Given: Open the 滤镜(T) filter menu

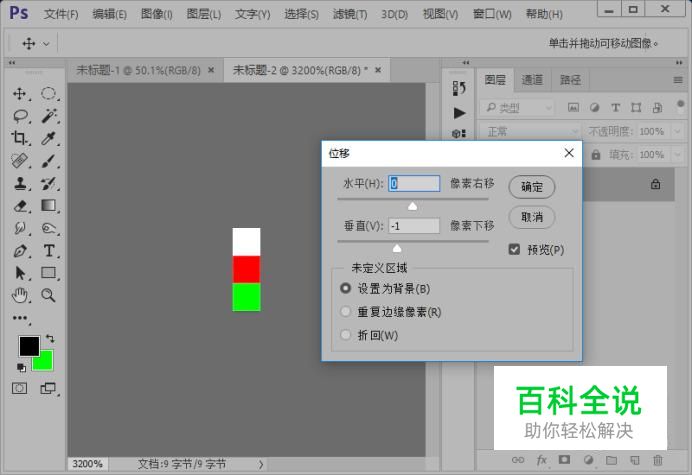Looking at the screenshot, I should tap(350, 14).
